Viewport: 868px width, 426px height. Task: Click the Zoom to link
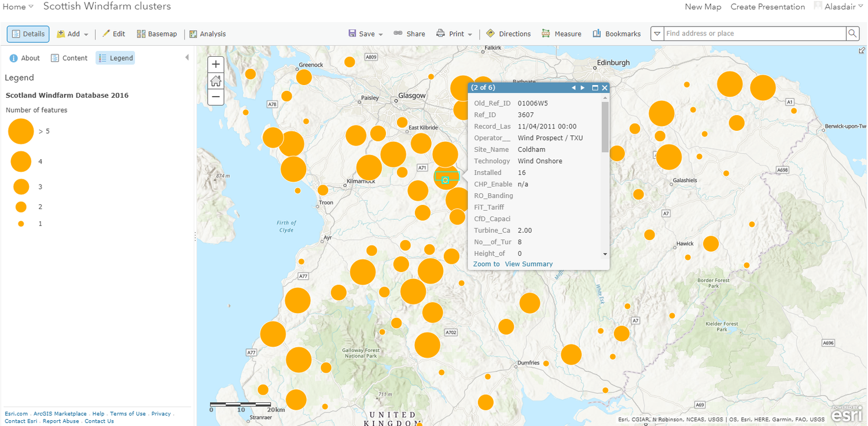point(486,264)
